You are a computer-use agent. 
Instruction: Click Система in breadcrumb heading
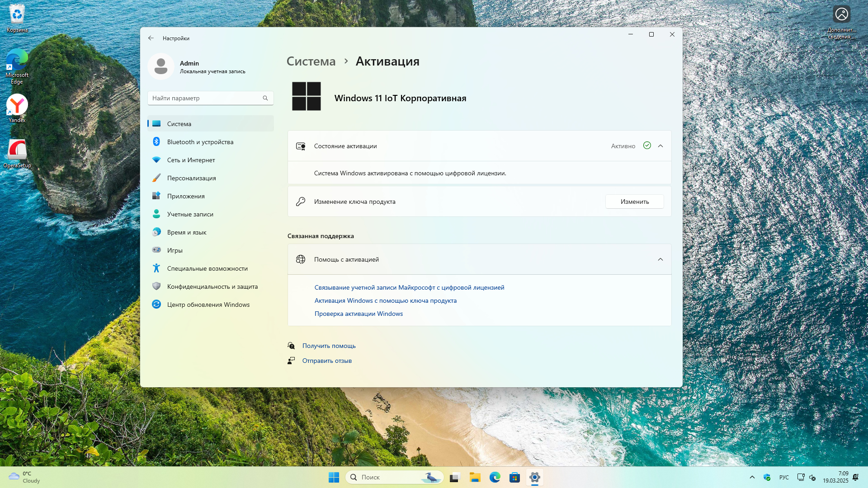(x=311, y=61)
